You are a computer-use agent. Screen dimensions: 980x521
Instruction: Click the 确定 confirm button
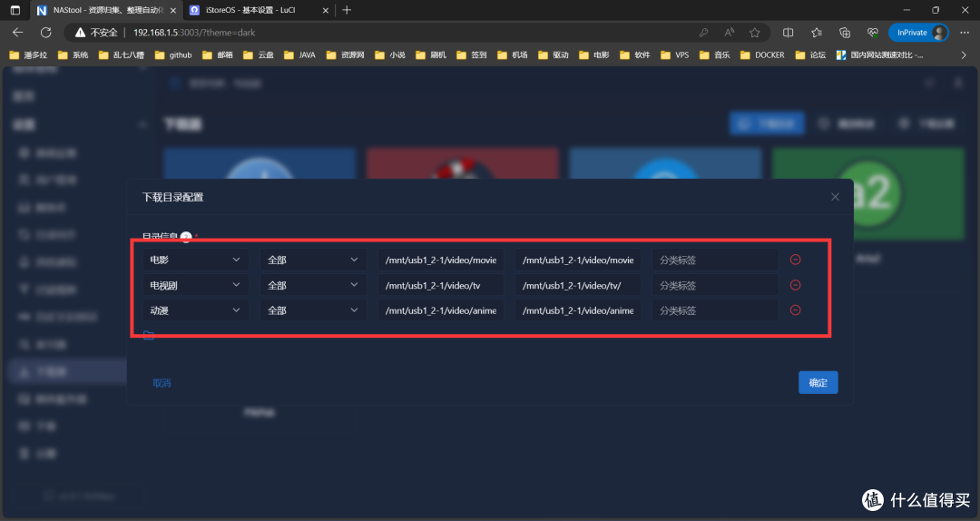818,383
